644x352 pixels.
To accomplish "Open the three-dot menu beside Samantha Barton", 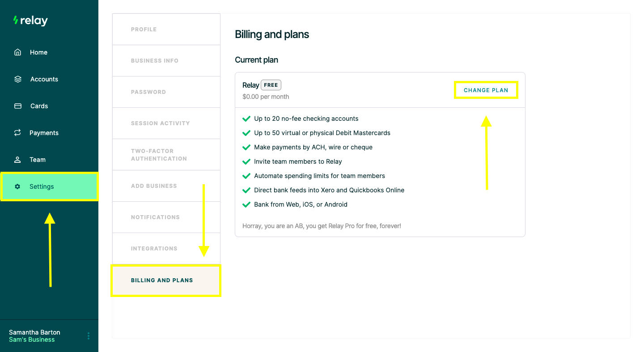I will tap(89, 336).
